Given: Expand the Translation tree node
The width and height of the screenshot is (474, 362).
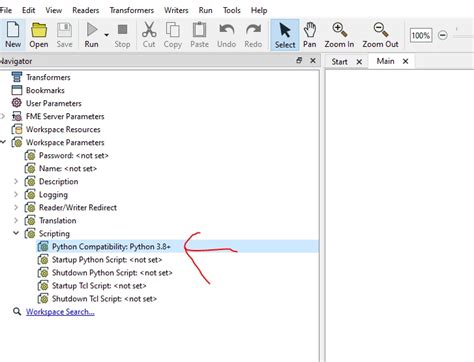Looking at the screenshot, I should click(x=16, y=220).
